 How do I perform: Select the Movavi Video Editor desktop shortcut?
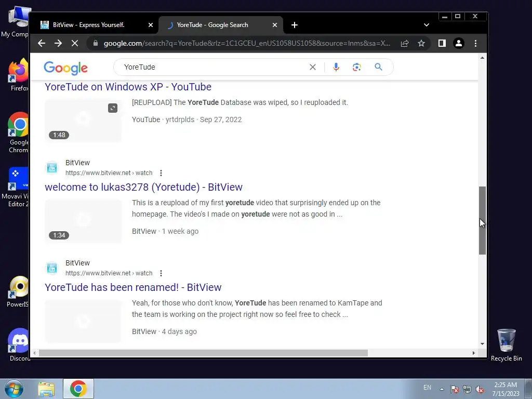point(16,187)
